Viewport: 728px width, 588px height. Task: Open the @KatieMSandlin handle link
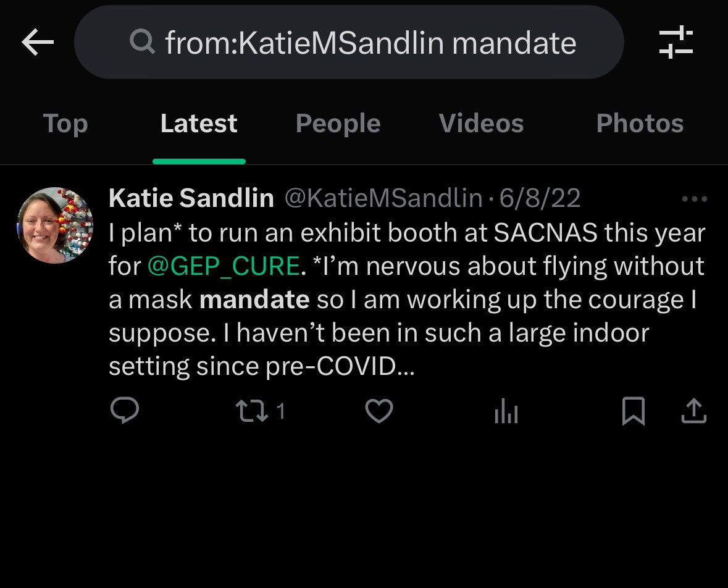(x=383, y=198)
